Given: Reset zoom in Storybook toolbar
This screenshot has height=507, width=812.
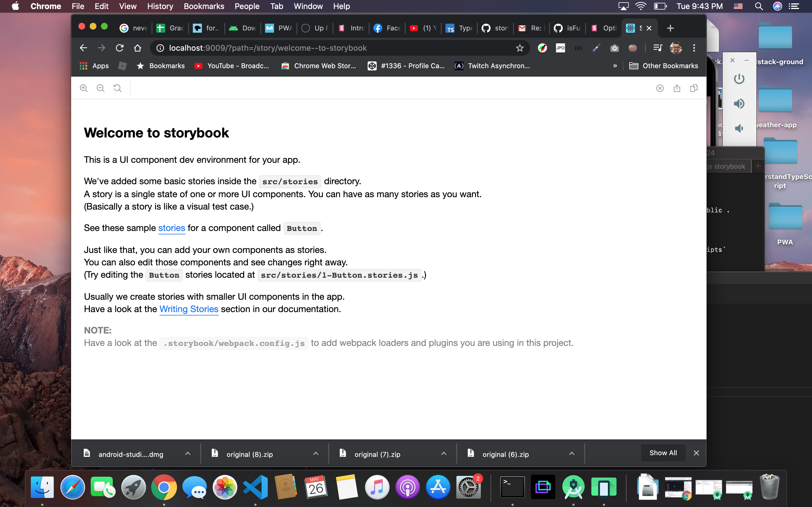Looking at the screenshot, I should point(118,88).
